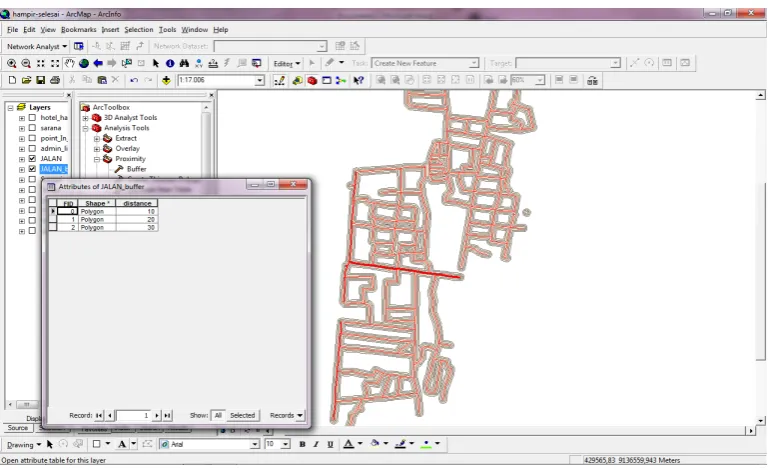Screen dimensions: 769x470
Task: Click the Add Data button
Action: pos(166,80)
